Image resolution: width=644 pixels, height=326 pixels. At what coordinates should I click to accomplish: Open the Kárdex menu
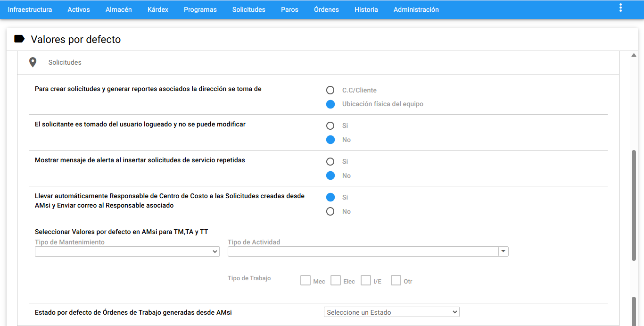pyautogui.click(x=158, y=9)
